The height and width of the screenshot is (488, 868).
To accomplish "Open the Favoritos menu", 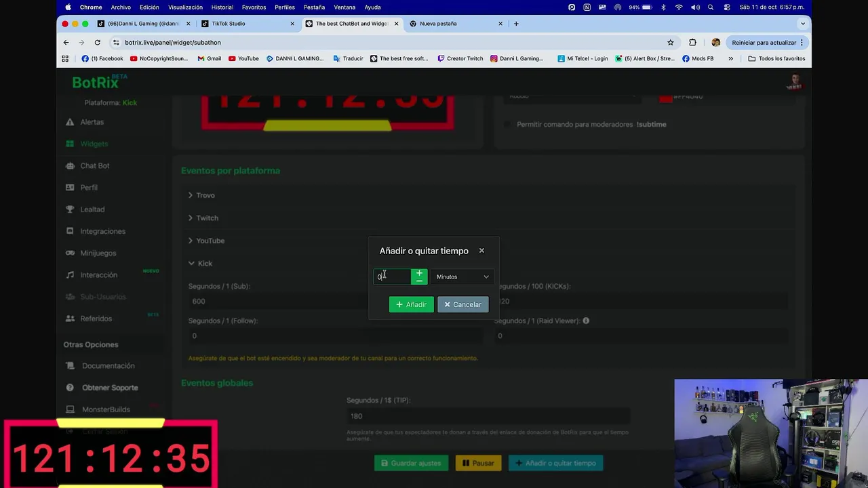I will 254,7.
